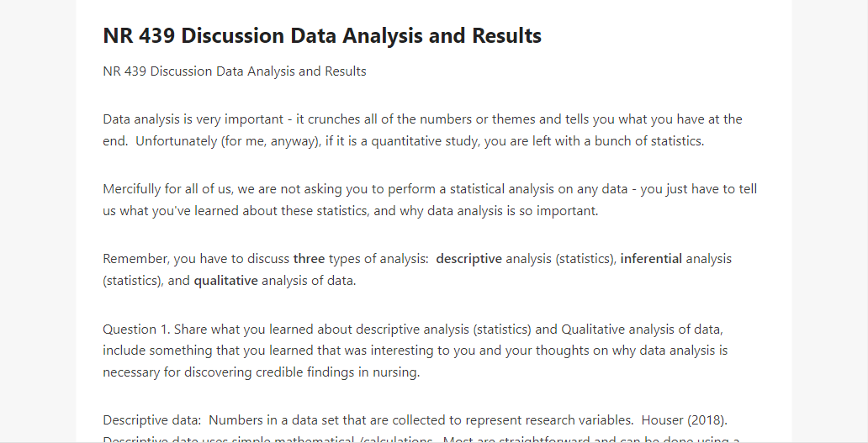Click the bold word 'inferential'
Screen dimensions: 868x443
coord(651,259)
